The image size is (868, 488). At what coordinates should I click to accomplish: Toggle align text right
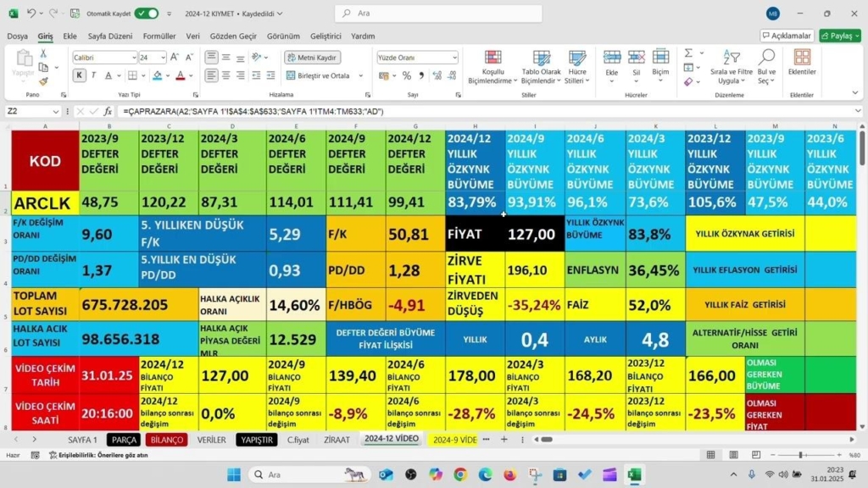click(240, 75)
